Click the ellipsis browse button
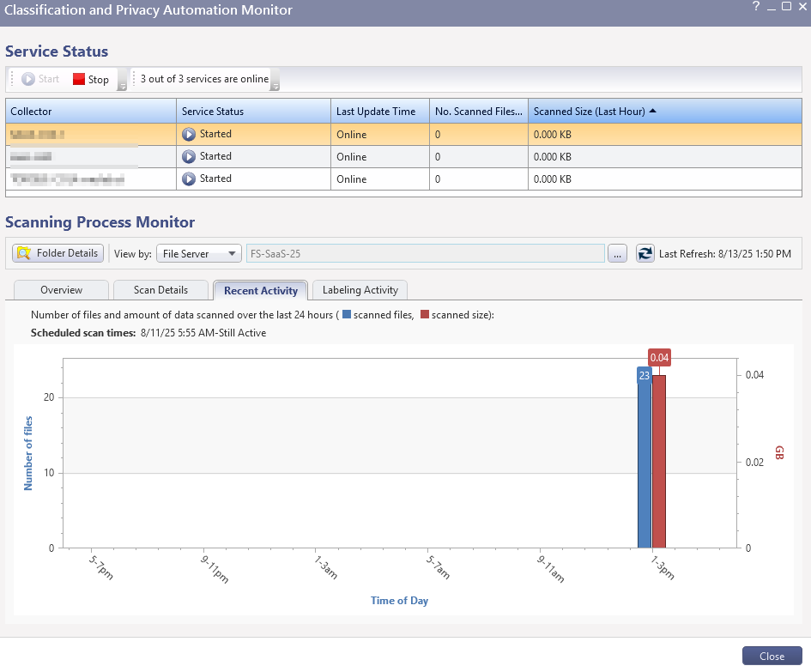Screen dimensions: 811x672 tap(617, 253)
